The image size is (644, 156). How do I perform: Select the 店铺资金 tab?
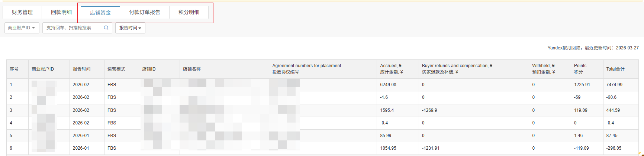(100, 13)
